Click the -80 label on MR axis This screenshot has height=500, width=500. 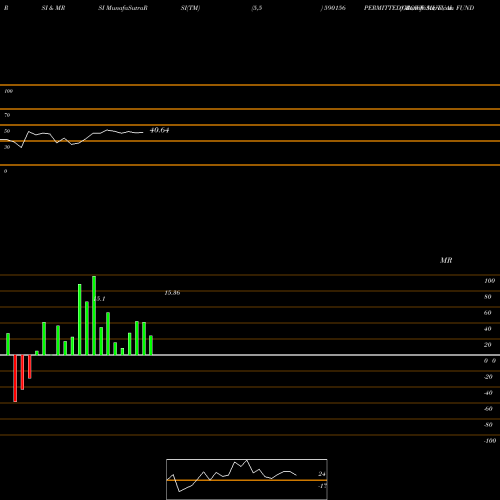click(x=488, y=425)
